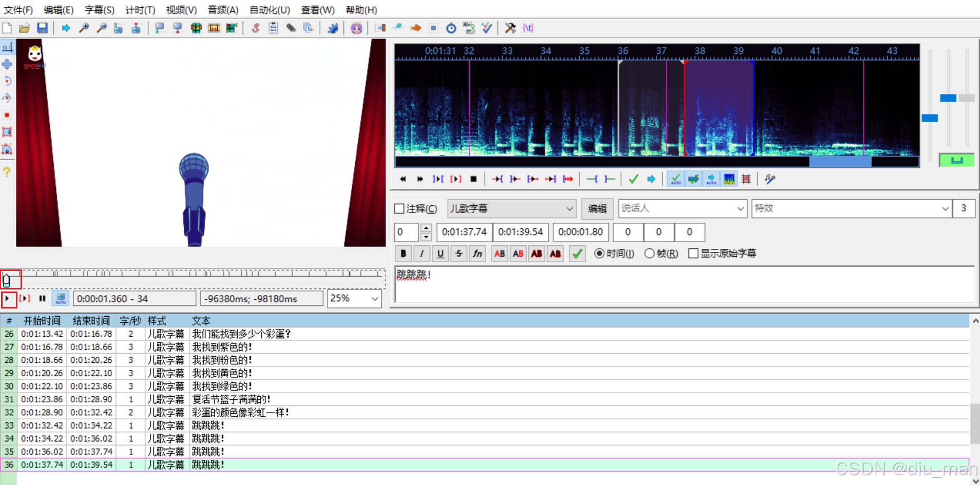
Task: Open the Attachments paperclip icon
Action: tap(291, 28)
